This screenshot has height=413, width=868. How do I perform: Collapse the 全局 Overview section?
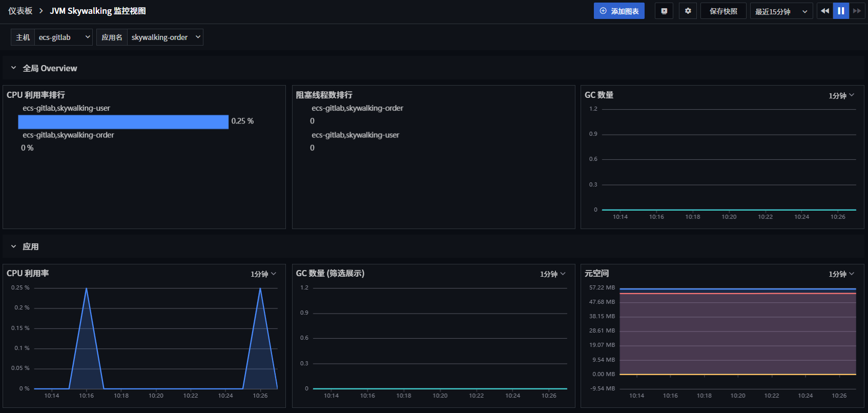pyautogui.click(x=14, y=68)
